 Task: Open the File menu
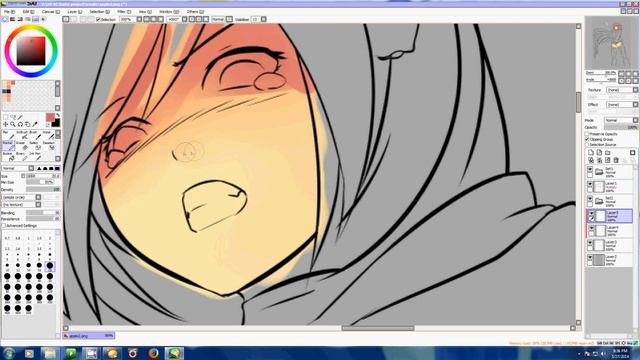pos(9,12)
